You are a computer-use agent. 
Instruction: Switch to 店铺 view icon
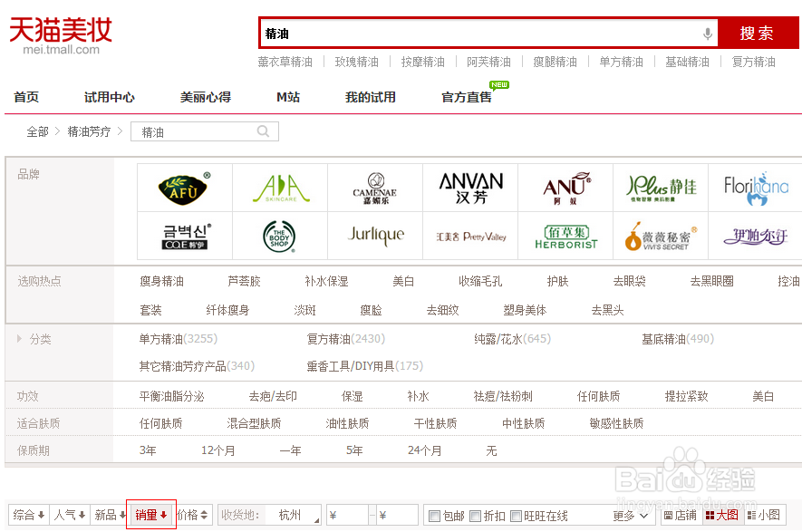click(680, 515)
